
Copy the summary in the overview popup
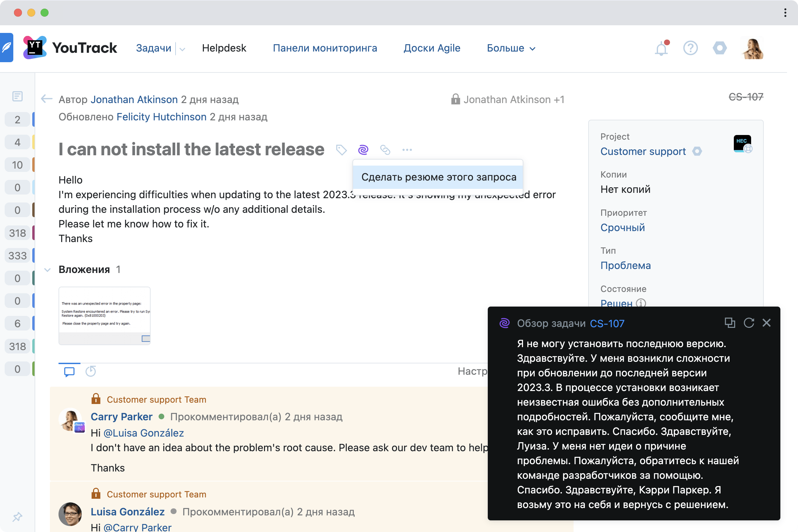click(730, 323)
